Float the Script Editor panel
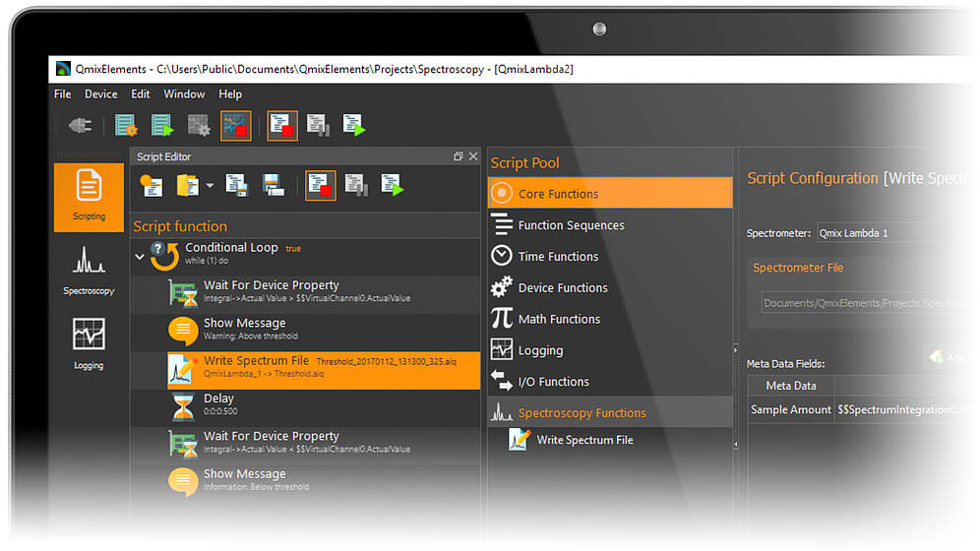Image resolution: width=980 pixels, height=551 pixels. click(458, 157)
